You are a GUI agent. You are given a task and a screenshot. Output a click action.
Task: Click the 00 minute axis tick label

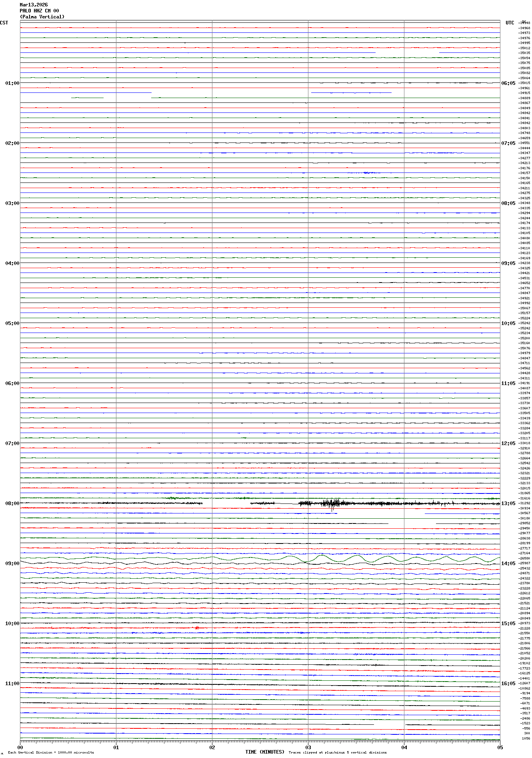20,747
